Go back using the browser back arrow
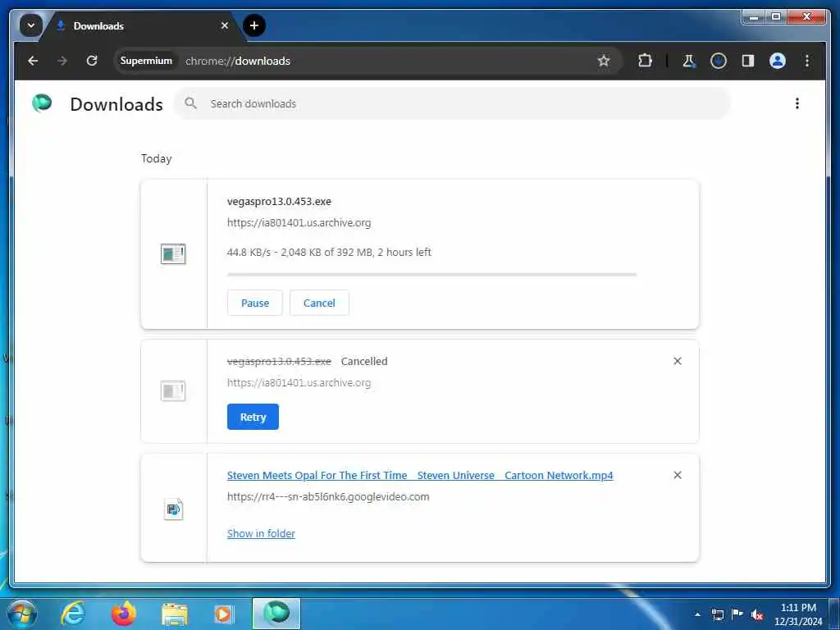The image size is (840, 630). (x=33, y=61)
